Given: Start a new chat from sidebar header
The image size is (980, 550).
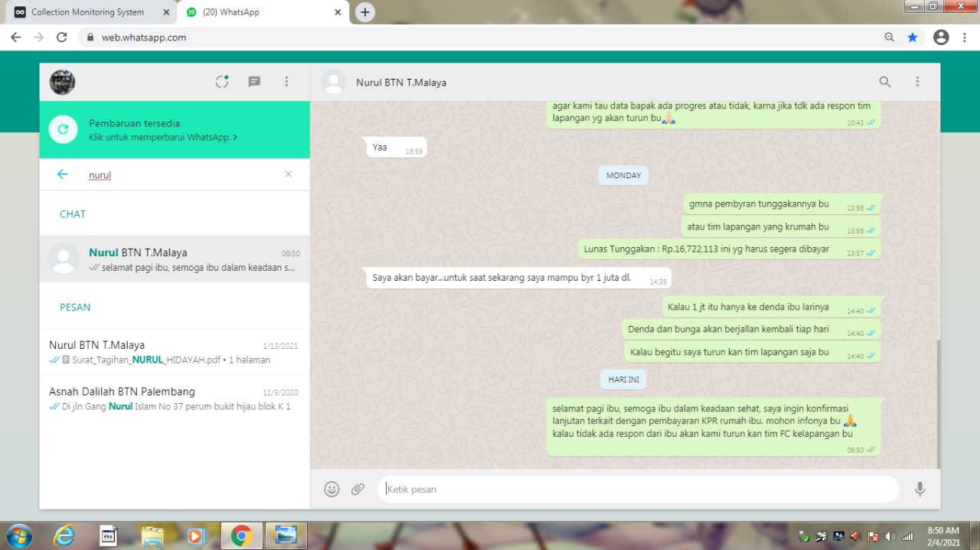Looking at the screenshot, I should 254,82.
